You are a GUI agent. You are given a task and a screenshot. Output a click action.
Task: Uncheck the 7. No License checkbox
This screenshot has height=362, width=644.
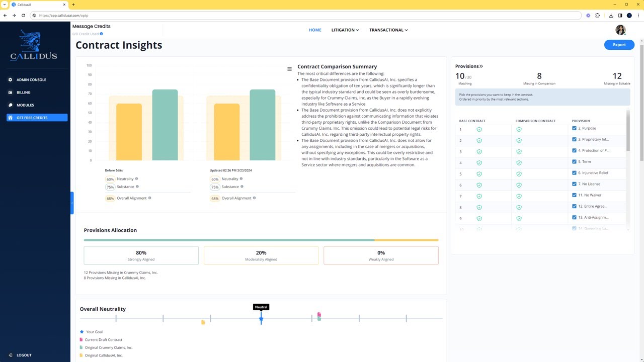pyautogui.click(x=574, y=184)
